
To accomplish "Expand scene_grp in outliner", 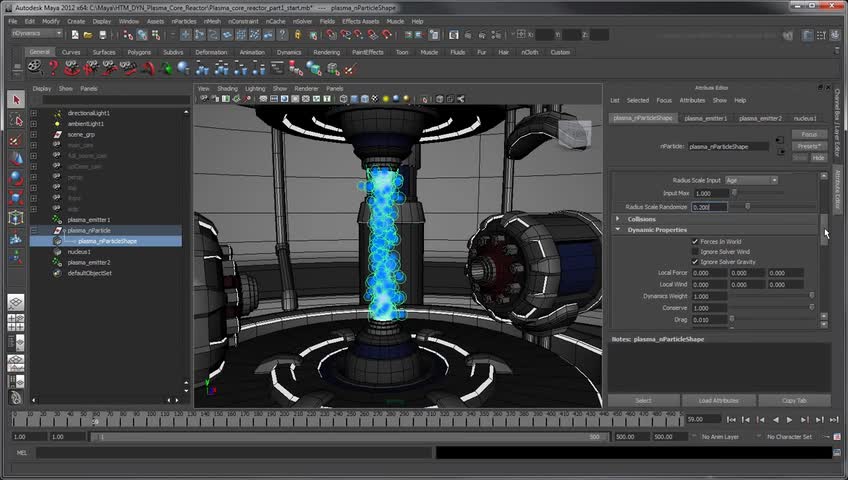I will click(34, 135).
